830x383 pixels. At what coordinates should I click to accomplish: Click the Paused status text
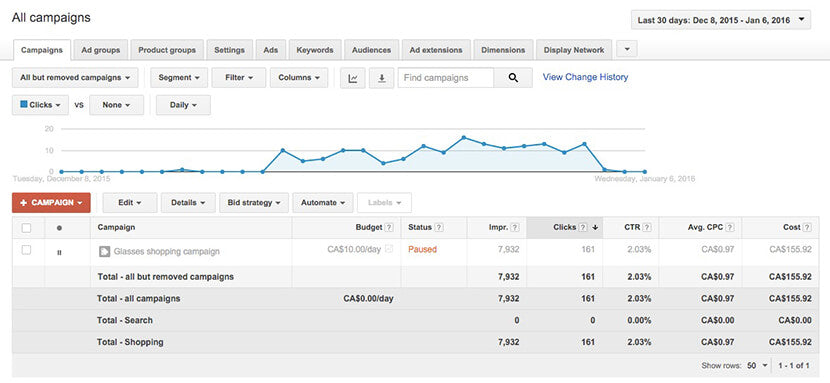pyautogui.click(x=422, y=249)
